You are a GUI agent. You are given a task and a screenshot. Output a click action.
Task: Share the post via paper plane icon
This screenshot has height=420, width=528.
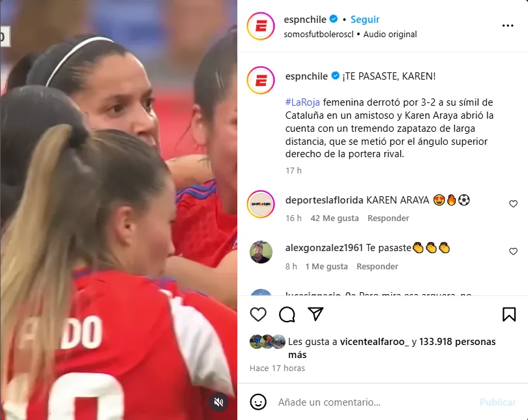[x=315, y=314]
